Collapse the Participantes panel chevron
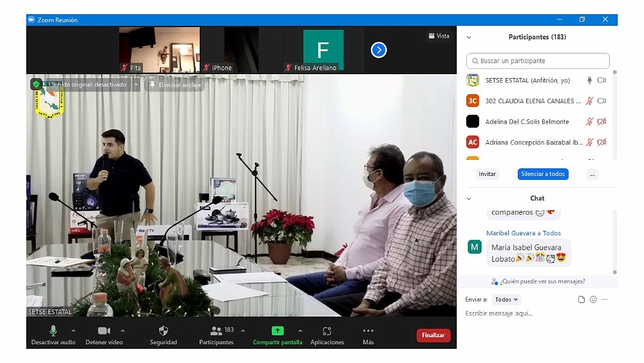The image size is (644, 363). pyautogui.click(x=469, y=37)
